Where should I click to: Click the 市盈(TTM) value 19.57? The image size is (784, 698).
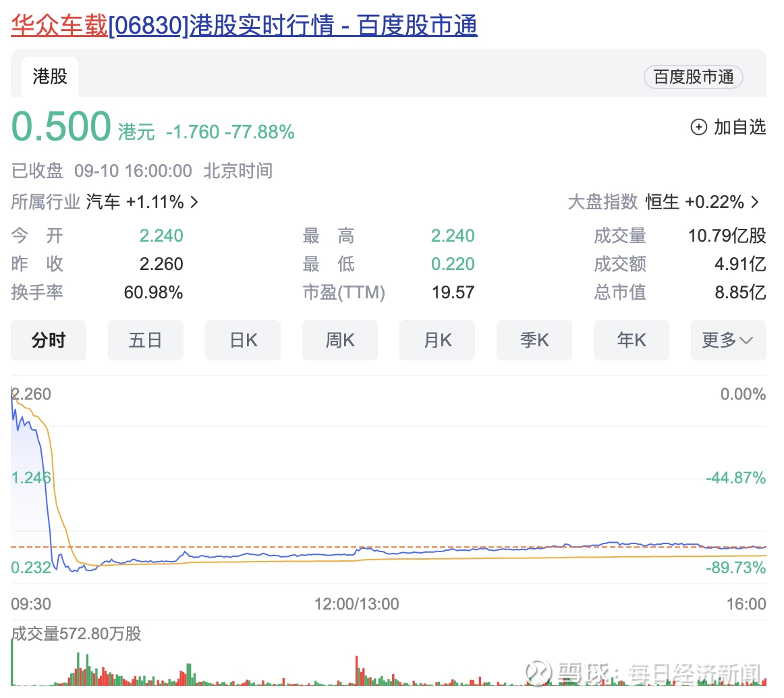coord(453,292)
